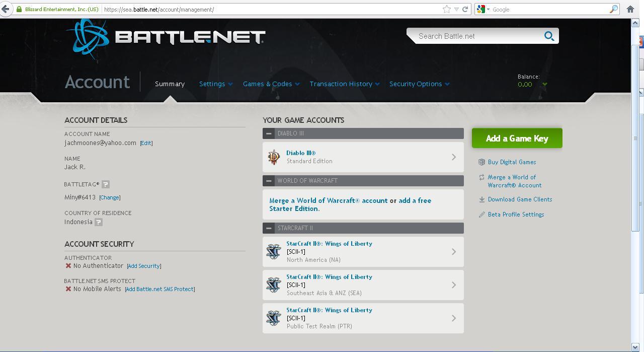Click the browser reload icon
Image resolution: width=644 pixels, height=352 pixels.
click(x=465, y=9)
